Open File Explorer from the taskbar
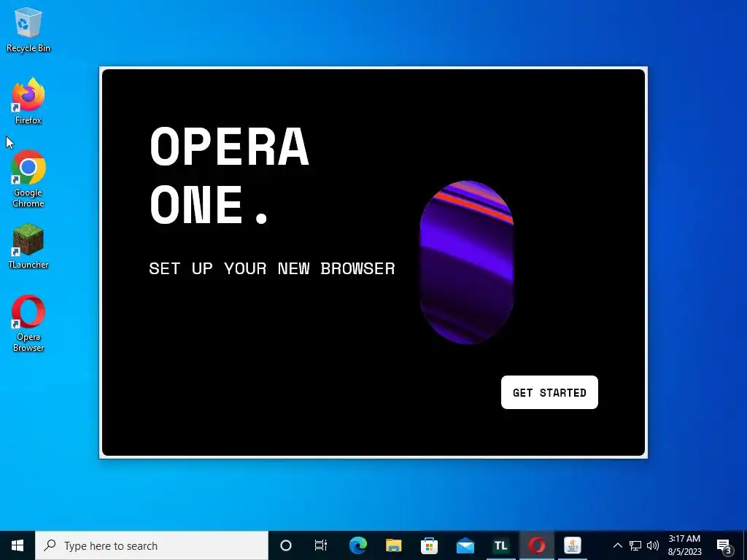Viewport: 747px width, 560px height. (393, 545)
